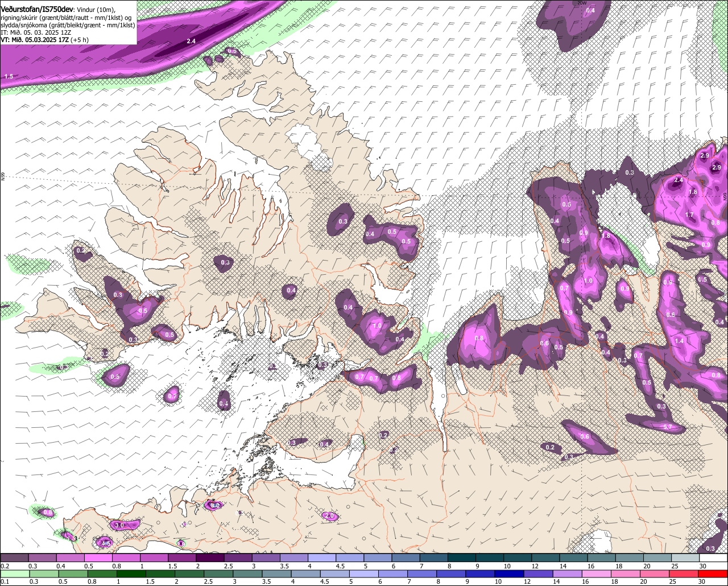728x586 pixels.
Task: Click the 1.4 precipitation value on the map
Action: point(679,341)
